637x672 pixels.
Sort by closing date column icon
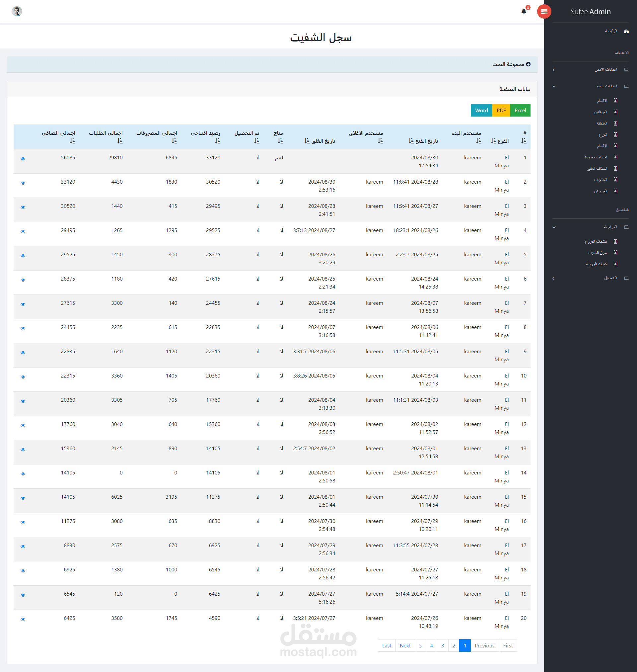[x=307, y=141]
